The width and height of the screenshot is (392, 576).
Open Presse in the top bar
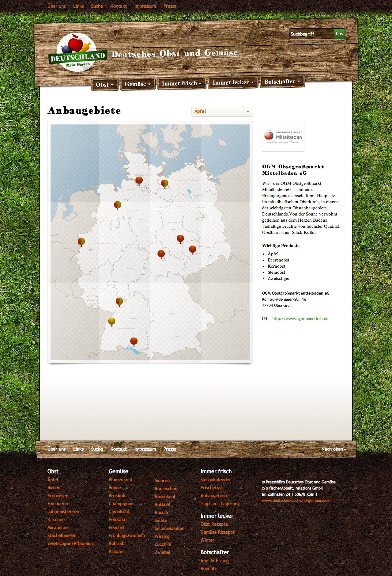pos(170,6)
